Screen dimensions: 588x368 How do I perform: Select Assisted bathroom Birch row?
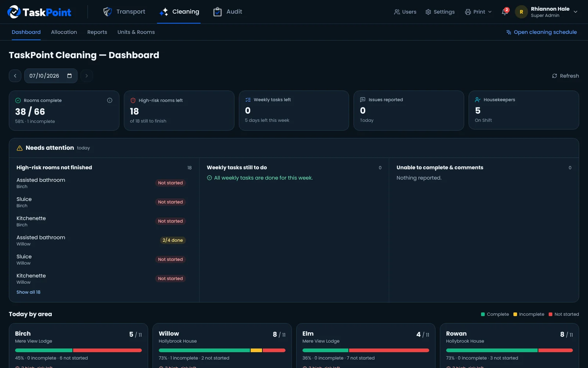point(101,183)
